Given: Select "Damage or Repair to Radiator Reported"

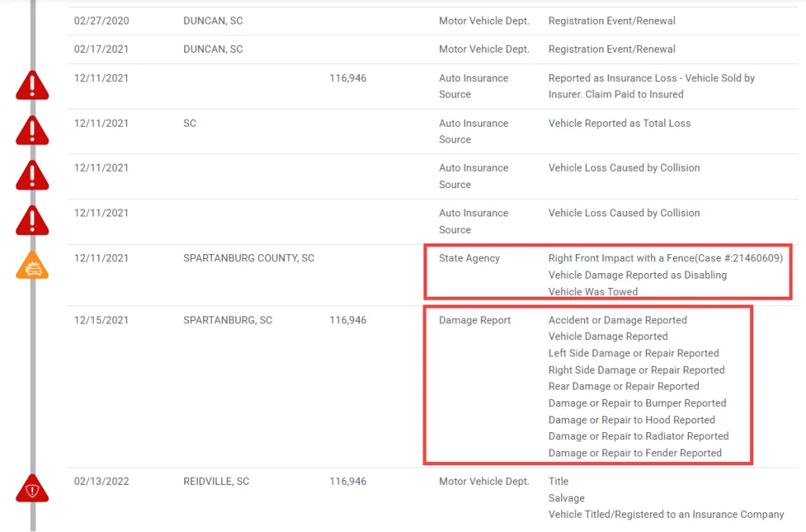Looking at the screenshot, I should click(x=638, y=437).
